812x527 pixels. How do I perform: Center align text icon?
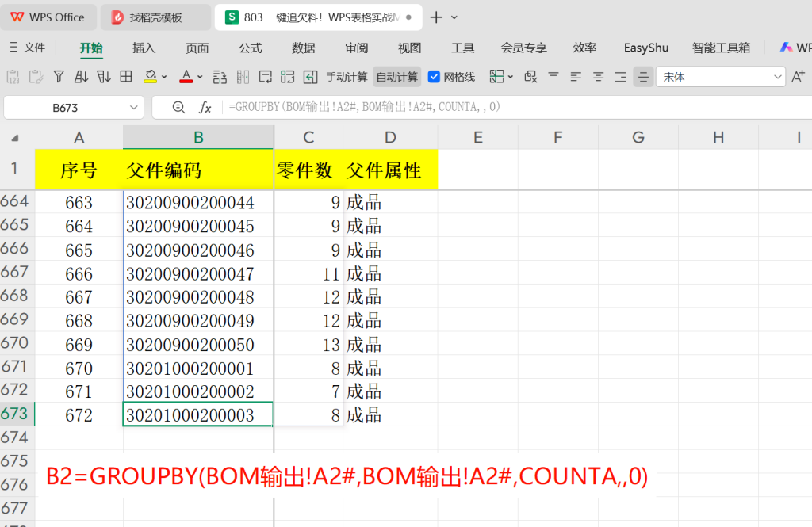(598, 77)
